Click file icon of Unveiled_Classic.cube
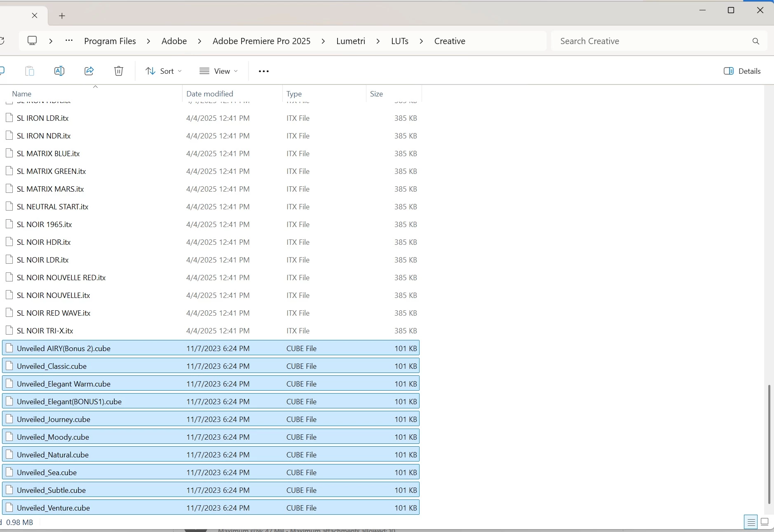This screenshot has width=774, height=532. coord(9,366)
